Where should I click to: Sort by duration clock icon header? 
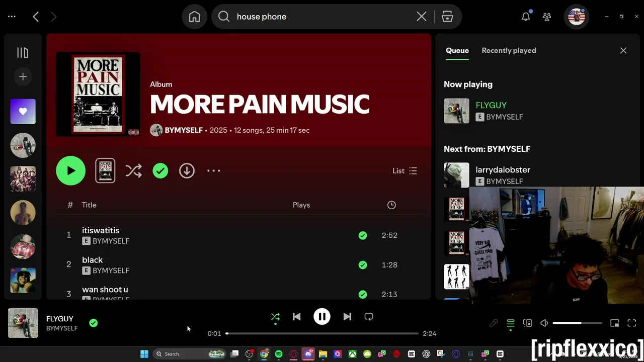391,205
